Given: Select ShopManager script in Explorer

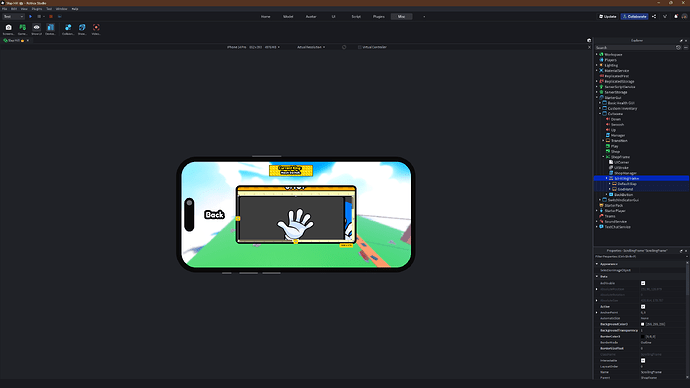Looking at the screenshot, I should coord(625,173).
